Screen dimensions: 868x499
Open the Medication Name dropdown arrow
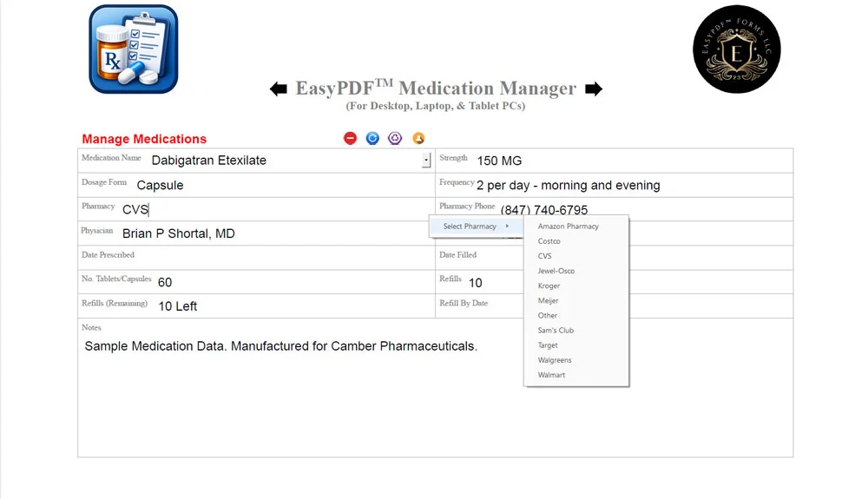[x=426, y=161]
